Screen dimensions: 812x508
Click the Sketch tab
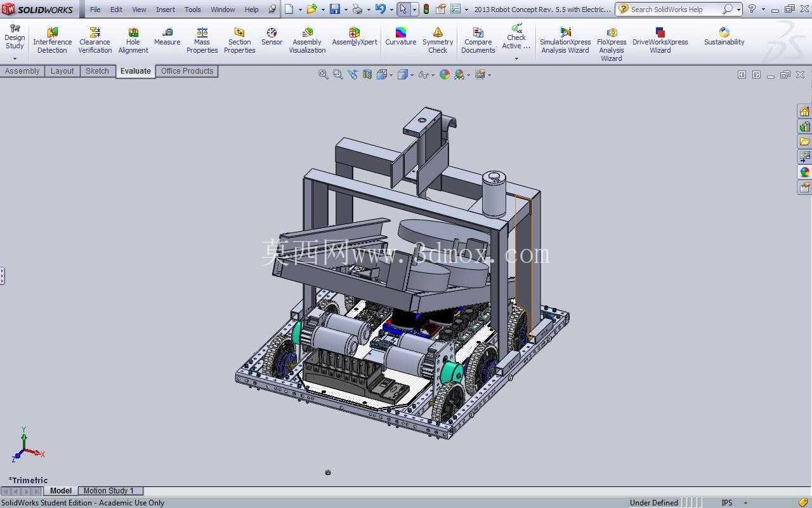(x=97, y=71)
